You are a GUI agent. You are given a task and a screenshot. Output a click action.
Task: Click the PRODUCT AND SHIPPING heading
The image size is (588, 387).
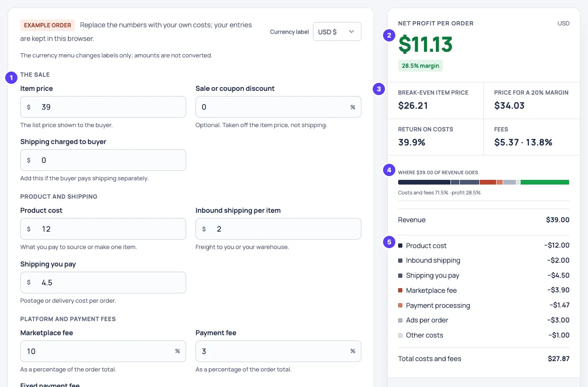coord(59,196)
